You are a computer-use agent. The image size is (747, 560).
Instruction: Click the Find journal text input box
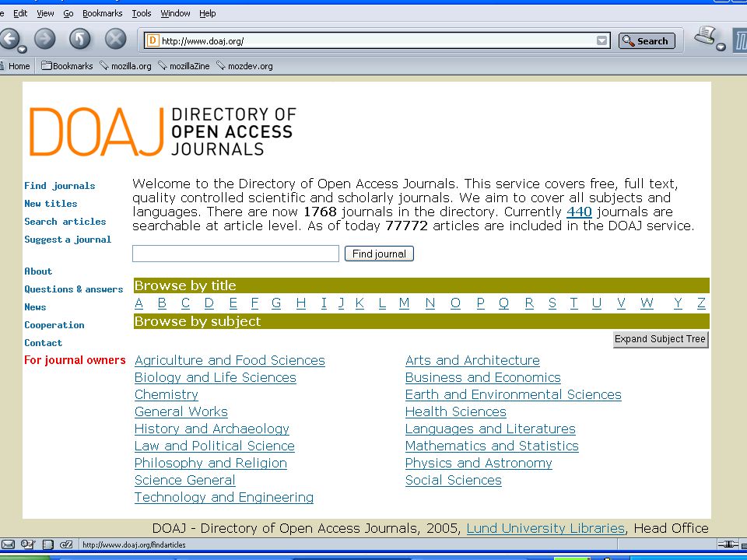click(x=235, y=254)
